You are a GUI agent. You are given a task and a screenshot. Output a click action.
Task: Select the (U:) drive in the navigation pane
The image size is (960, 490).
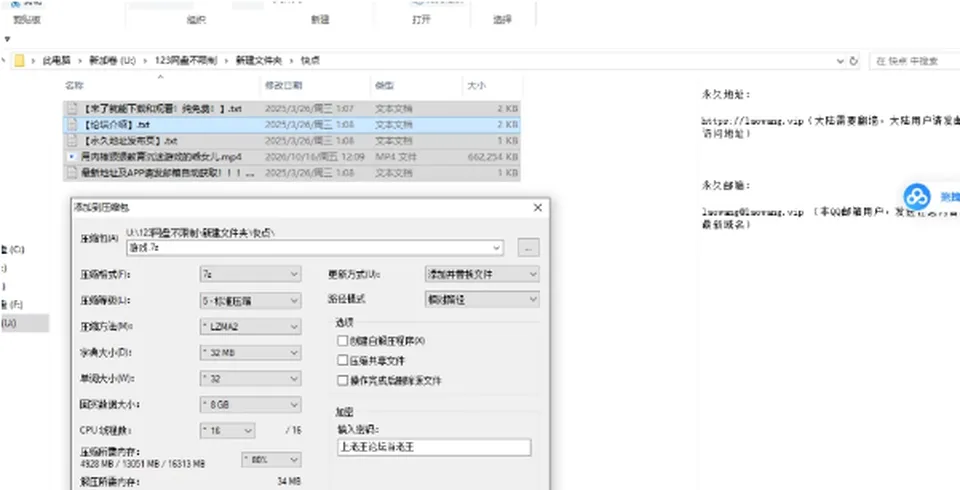23,323
